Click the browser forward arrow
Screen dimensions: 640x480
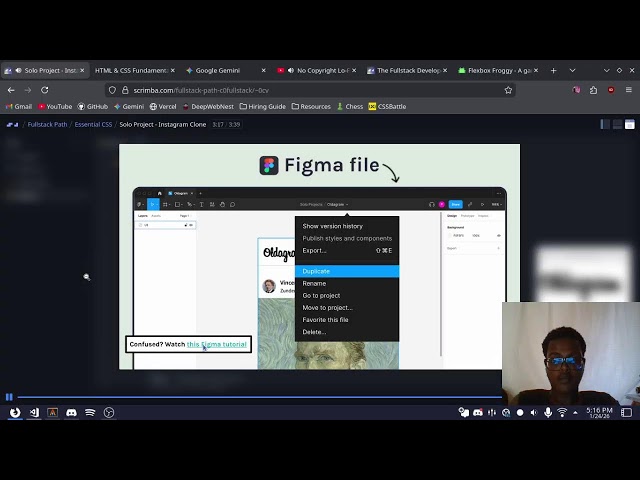point(28,90)
